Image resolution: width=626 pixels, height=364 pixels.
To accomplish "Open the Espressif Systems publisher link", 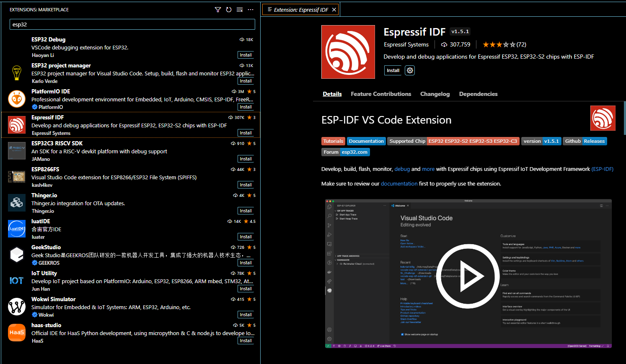I will 406,44.
